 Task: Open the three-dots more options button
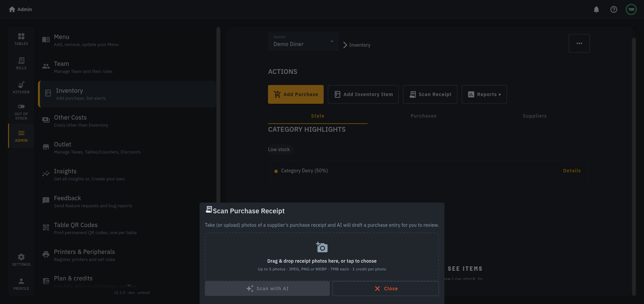(x=579, y=43)
